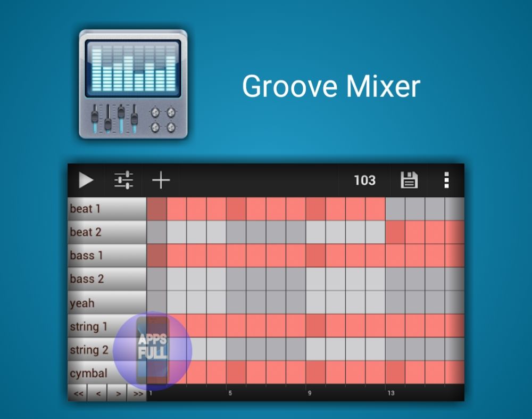
Task: Enable yeah cell at step 1
Action: (157, 302)
